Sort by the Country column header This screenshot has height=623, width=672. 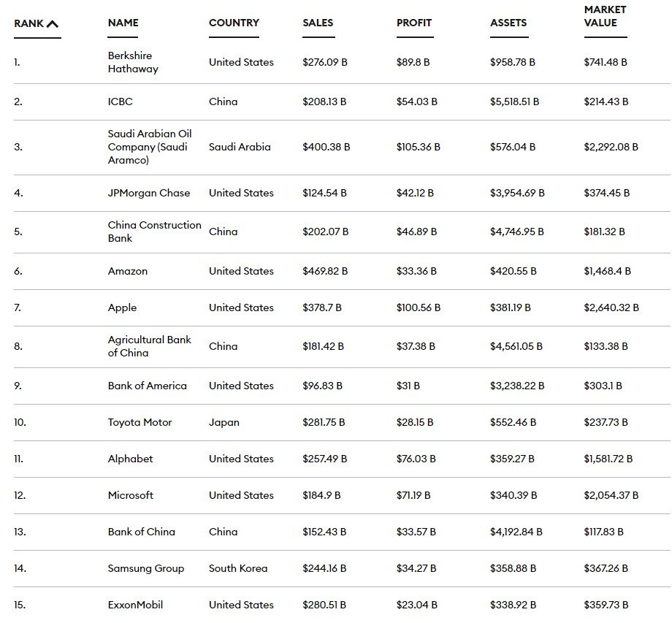(233, 23)
